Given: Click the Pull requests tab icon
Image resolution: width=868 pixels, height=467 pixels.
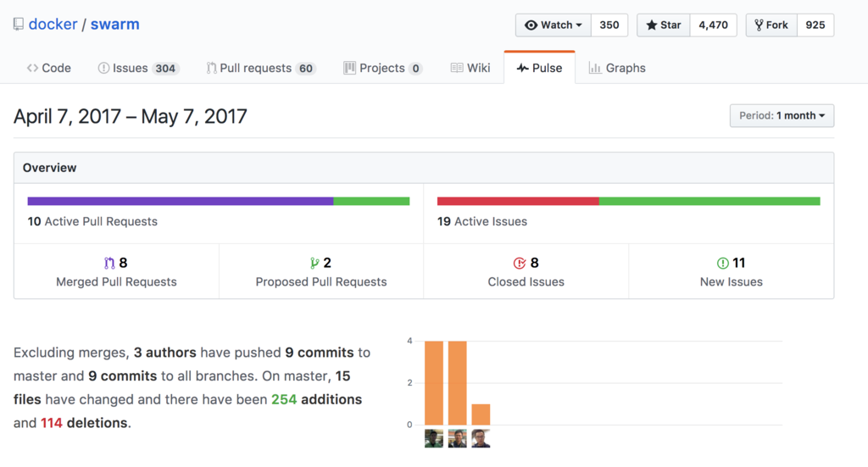Looking at the screenshot, I should point(211,68).
